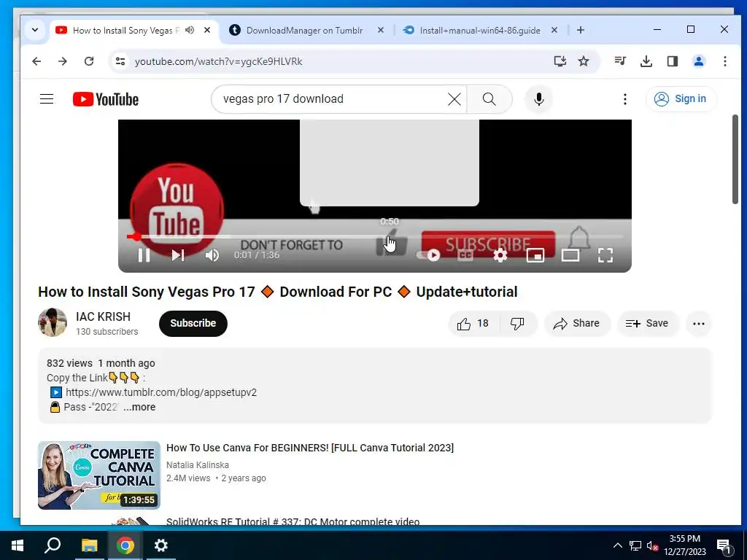Share this video

(x=577, y=324)
